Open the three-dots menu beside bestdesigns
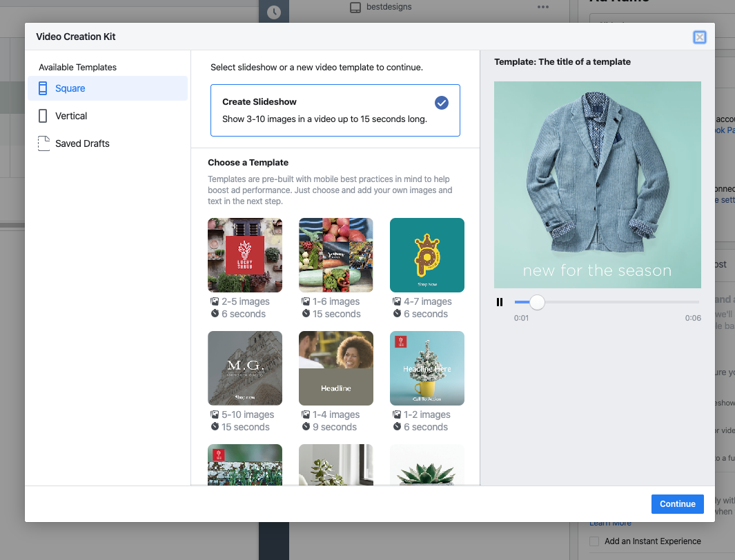Viewport: 735px width, 560px height. (x=543, y=7)
